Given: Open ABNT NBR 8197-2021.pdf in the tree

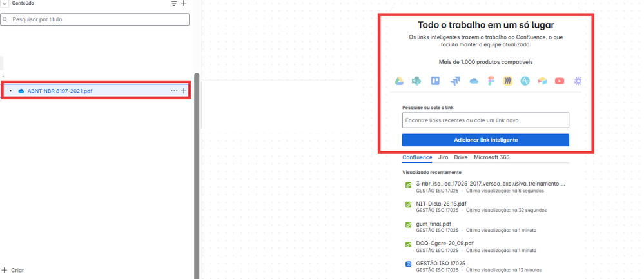Looking at the screenshot, I should point(60,91).
